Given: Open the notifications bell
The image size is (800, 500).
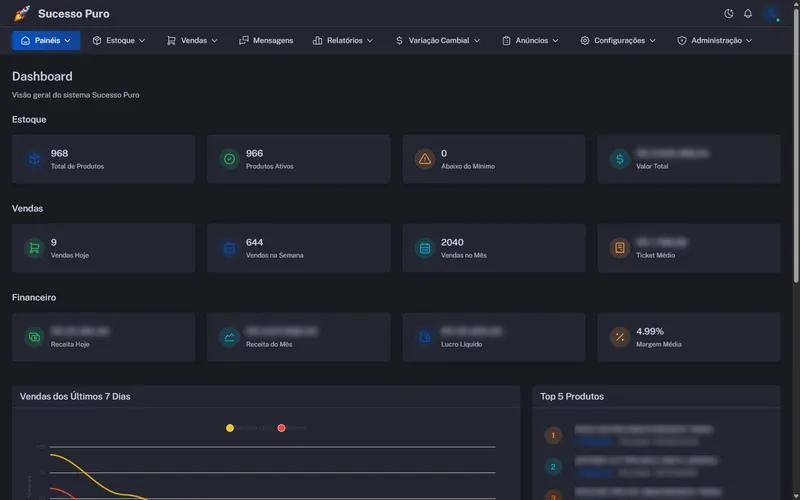Looking at the screenshot, I should point(747,14).
